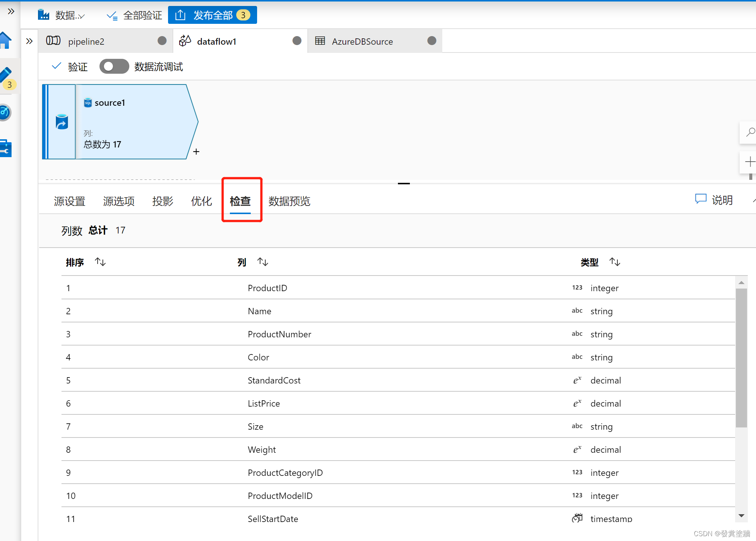Click the 全部验证 validate all button

[135, 15]
